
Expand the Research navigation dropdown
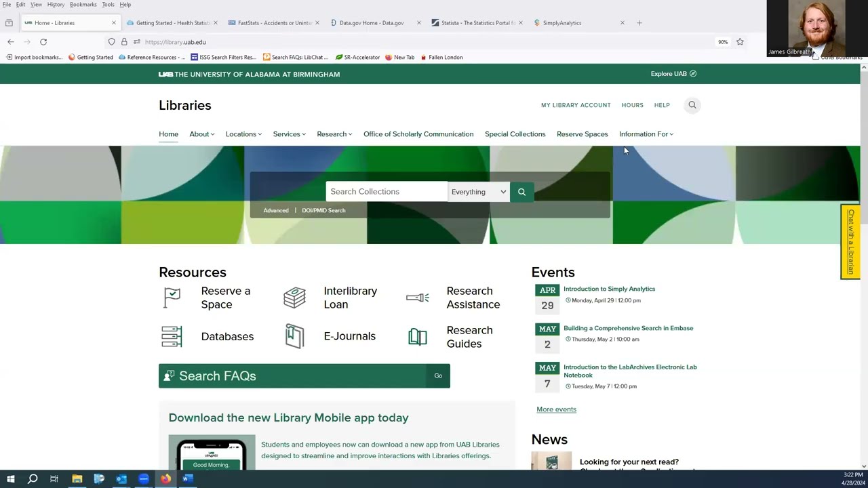tap(334, 134)
